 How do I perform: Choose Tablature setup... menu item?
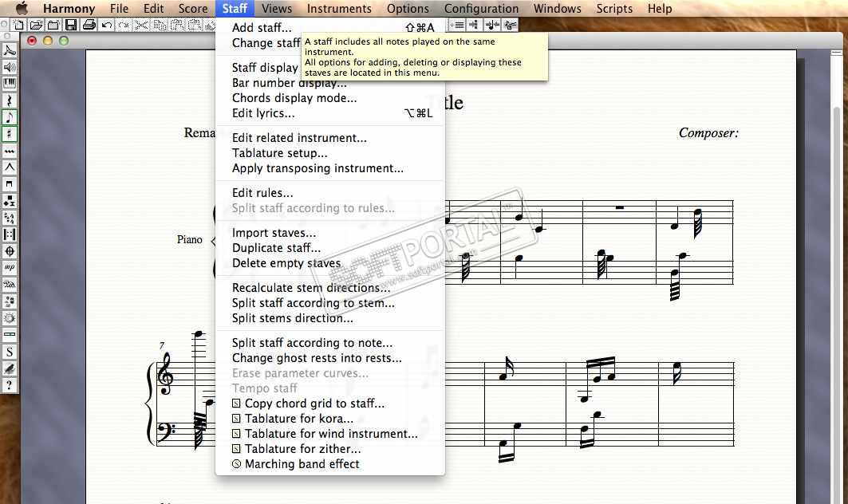click(330, 153)
